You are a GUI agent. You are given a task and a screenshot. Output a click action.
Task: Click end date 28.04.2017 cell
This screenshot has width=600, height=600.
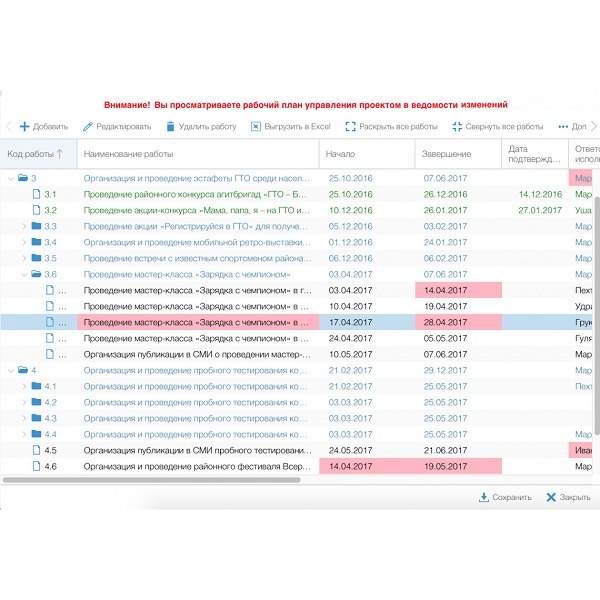point(458,322)
